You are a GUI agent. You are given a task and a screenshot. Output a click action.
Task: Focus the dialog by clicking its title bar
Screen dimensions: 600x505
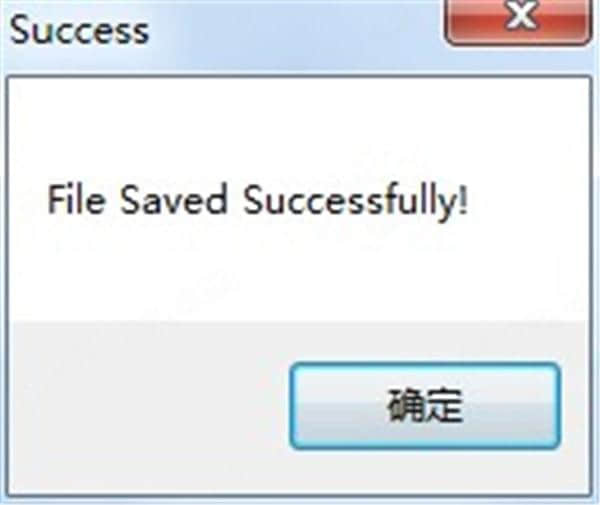(x=295, y=34)
